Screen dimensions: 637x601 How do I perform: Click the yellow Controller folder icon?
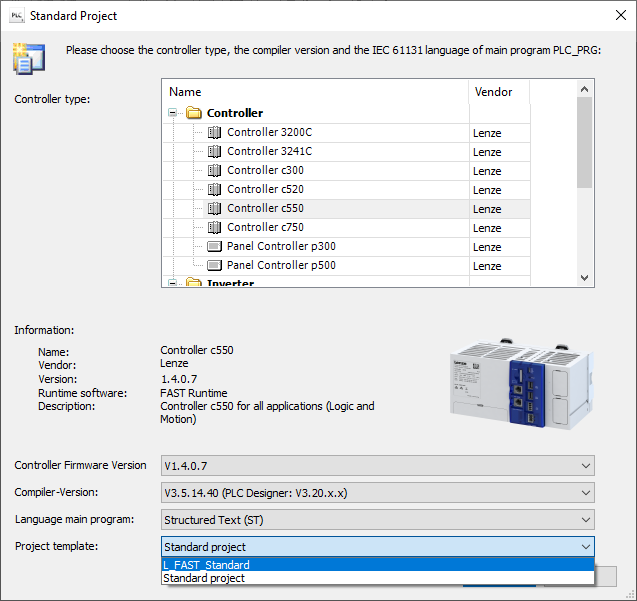tap(194, 113)
